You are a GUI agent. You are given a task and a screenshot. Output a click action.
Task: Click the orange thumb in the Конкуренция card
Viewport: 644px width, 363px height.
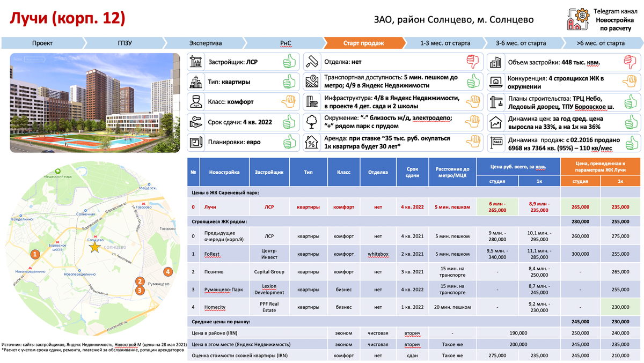[x=630, y=82]
